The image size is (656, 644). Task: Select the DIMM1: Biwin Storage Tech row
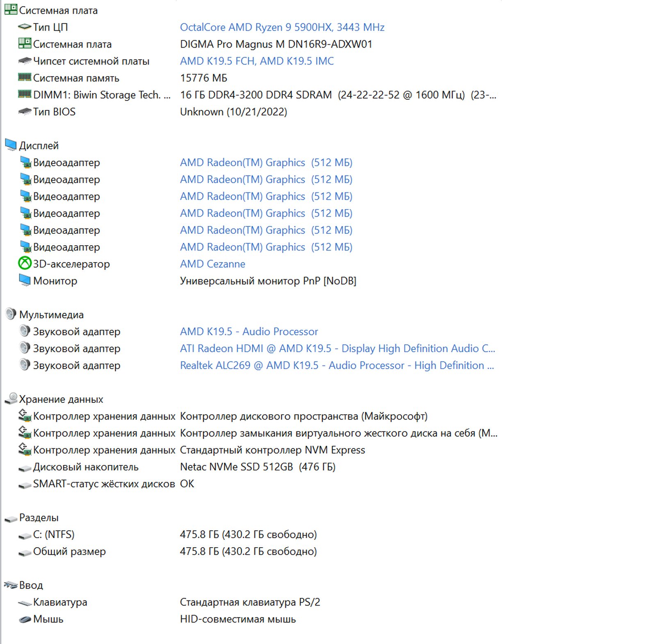pos(101,95)
